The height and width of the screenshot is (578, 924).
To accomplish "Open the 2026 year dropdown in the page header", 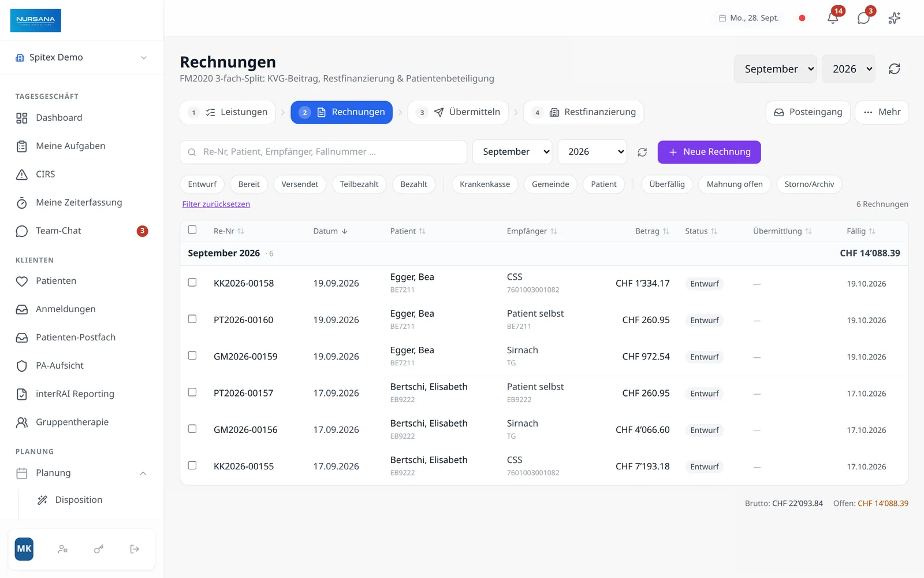I will pos(848,69).
